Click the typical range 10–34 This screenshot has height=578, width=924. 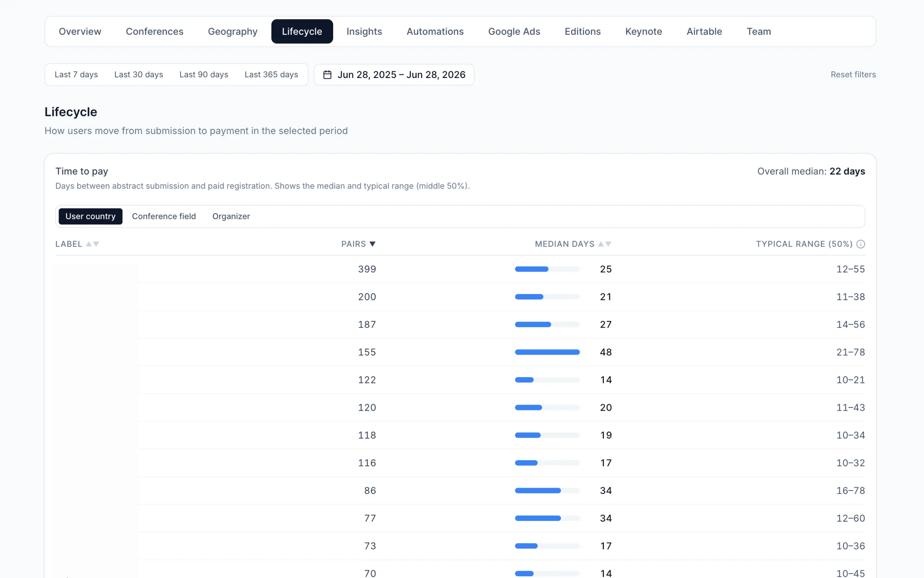pyautogui.click(x=851, y=435)
